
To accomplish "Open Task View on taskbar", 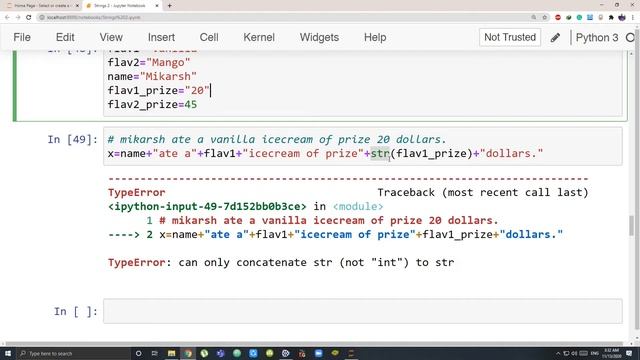I will (155, 353).
